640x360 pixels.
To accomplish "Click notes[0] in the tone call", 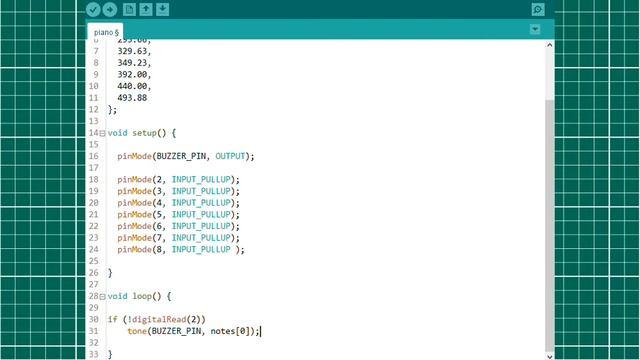I will coord(230,331).
